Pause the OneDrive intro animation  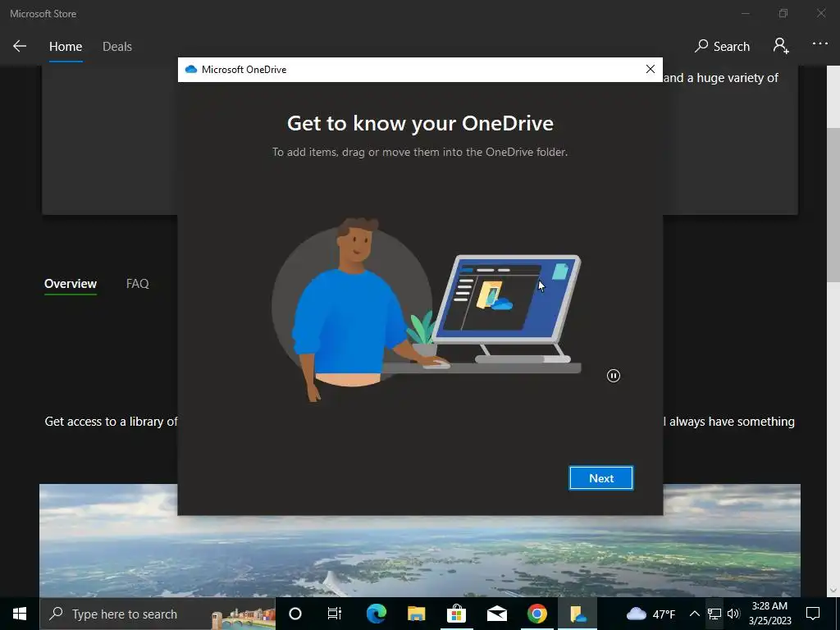[x=614, y=376]
